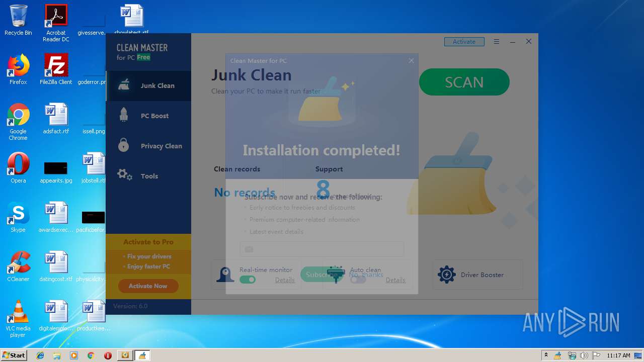The width and height of the screenshot is (644, 362).
Task: Select the adsfact.rtf desktop file
Action: (x=56, y=118)
